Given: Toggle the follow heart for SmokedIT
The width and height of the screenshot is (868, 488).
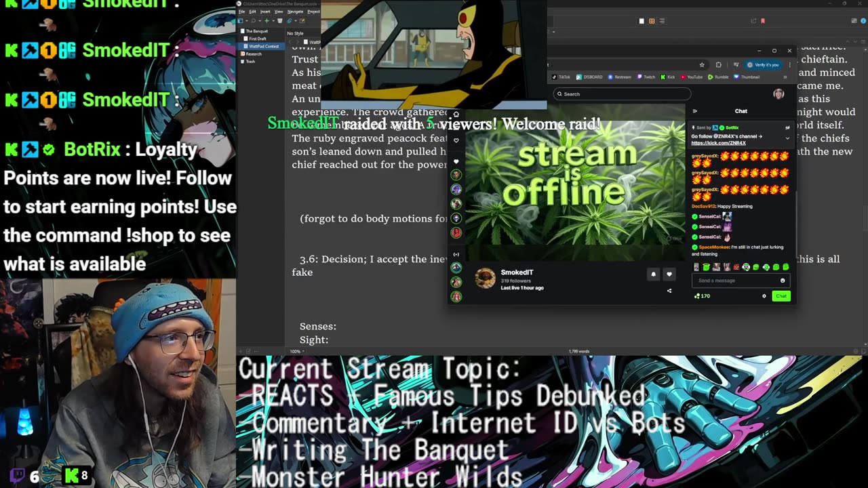Looking at the screenshot, I should point(669,274).
